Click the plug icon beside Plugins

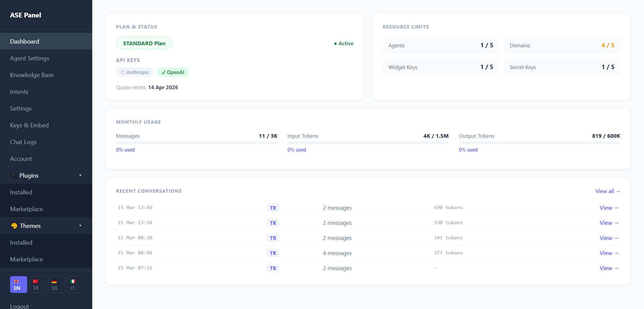click(x=14, y=175)
